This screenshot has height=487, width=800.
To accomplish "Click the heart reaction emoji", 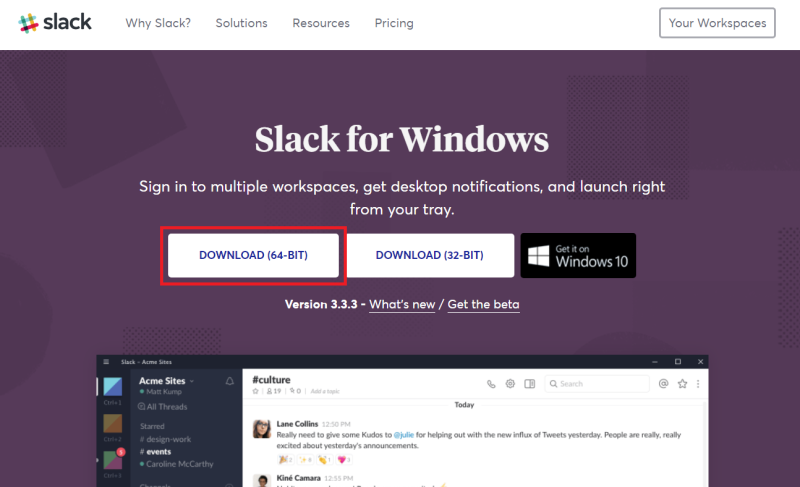I will pos(344,459).
